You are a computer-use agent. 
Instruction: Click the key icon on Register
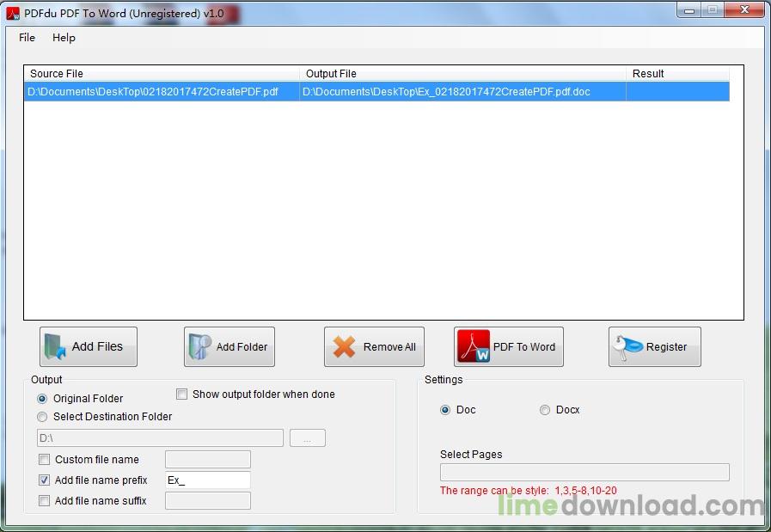pyautogui.click(x=628, y=347)
